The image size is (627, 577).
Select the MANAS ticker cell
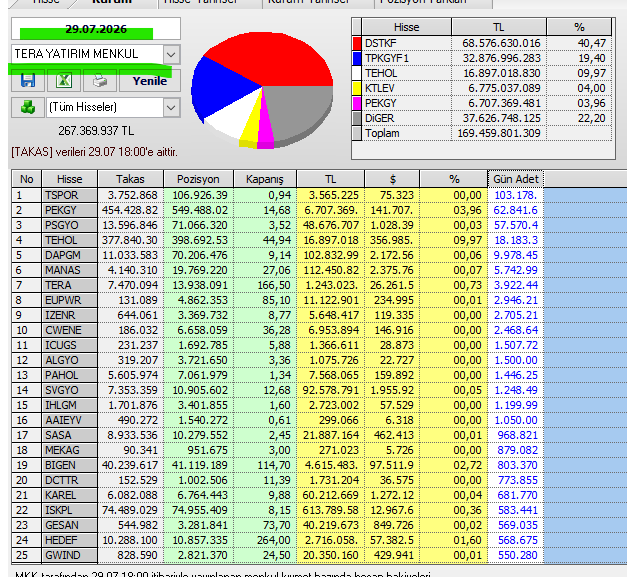tap(70, 270)
